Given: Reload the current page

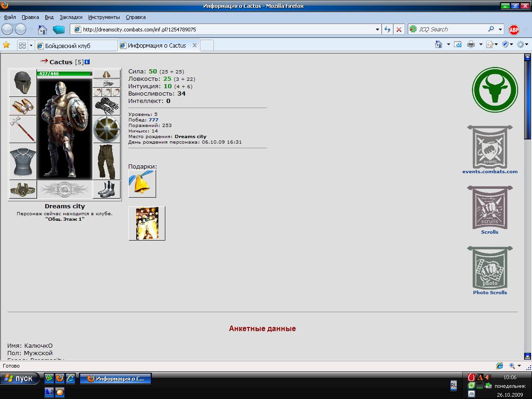Looking at the screenshot, I should (x=387, y=30).
